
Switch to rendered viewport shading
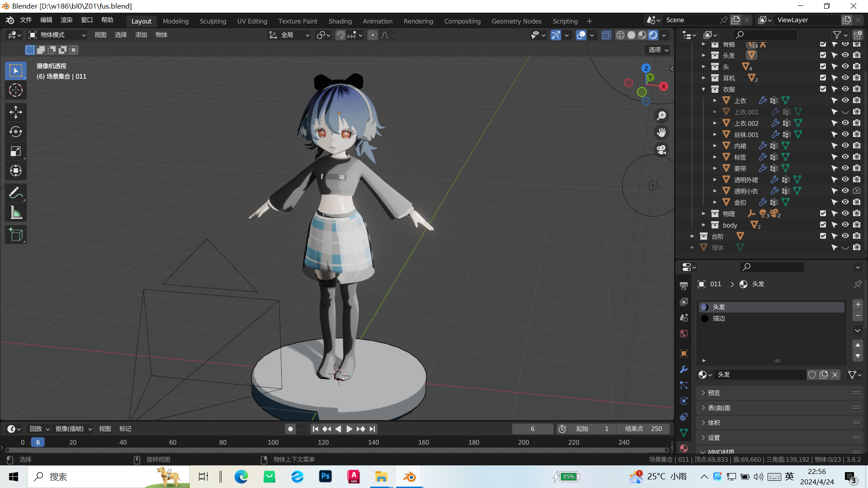(x=653, y=35)
